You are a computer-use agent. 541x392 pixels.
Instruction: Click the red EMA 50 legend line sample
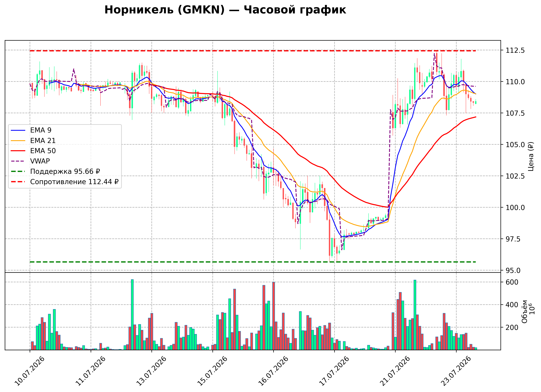point(18,151)
